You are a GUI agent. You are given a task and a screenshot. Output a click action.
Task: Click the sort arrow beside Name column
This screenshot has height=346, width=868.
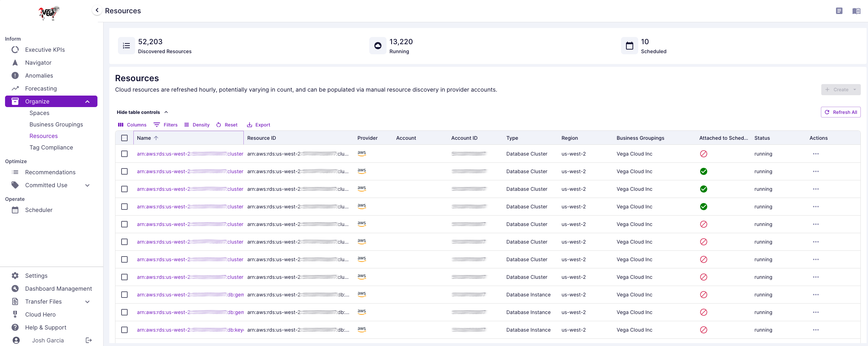[156, 138]
